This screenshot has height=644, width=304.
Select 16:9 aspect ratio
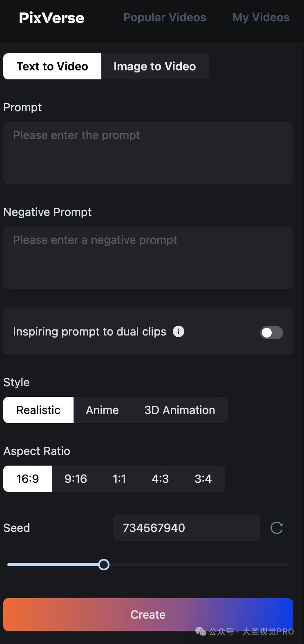tap(28, 479)
